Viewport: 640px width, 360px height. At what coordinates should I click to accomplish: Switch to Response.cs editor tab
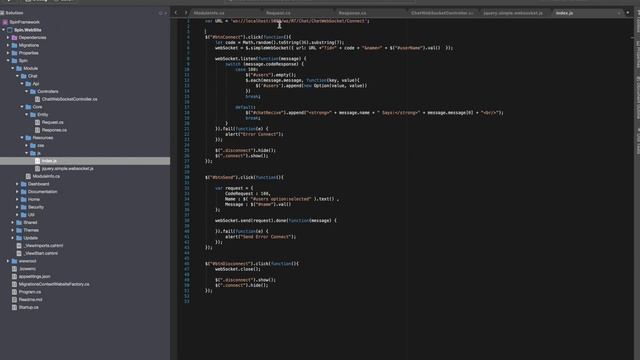pos(352,13)
